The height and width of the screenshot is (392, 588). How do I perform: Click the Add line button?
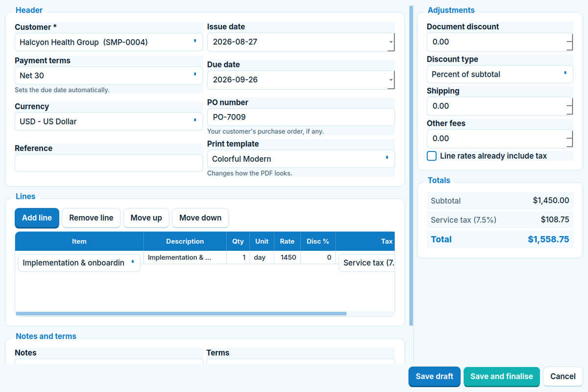click(x=37, y=218)
